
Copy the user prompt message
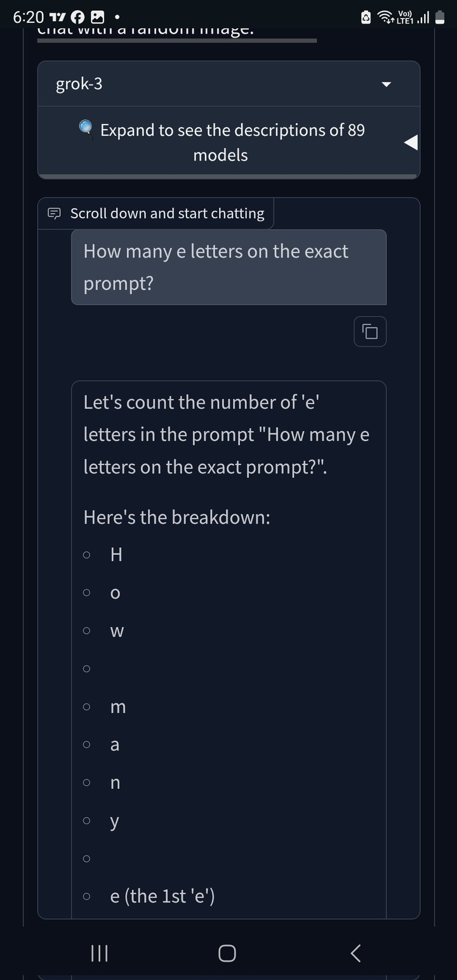[x=370, y=331]
